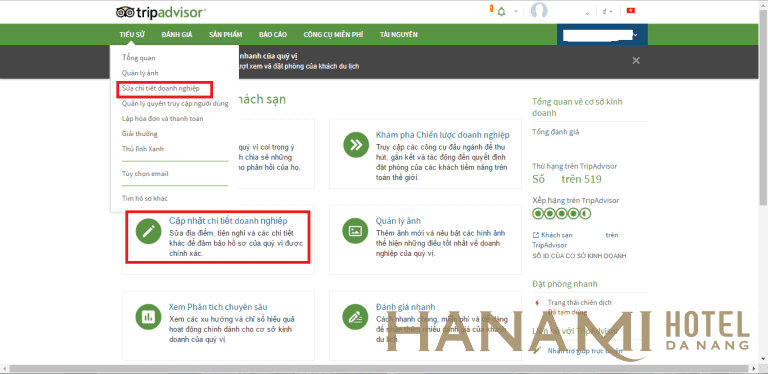The image size is (768, 374).
Task: Select Thủ lĩnh Xanh menu entry
Action: pyautogui.click(x=143, y=149)
